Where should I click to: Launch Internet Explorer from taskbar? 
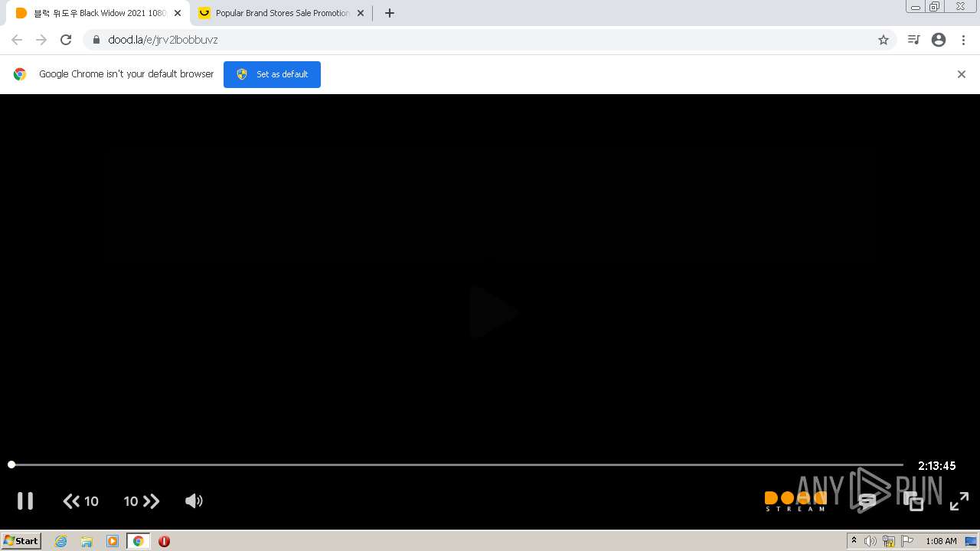pyautogui.click(x=61, y=541)
